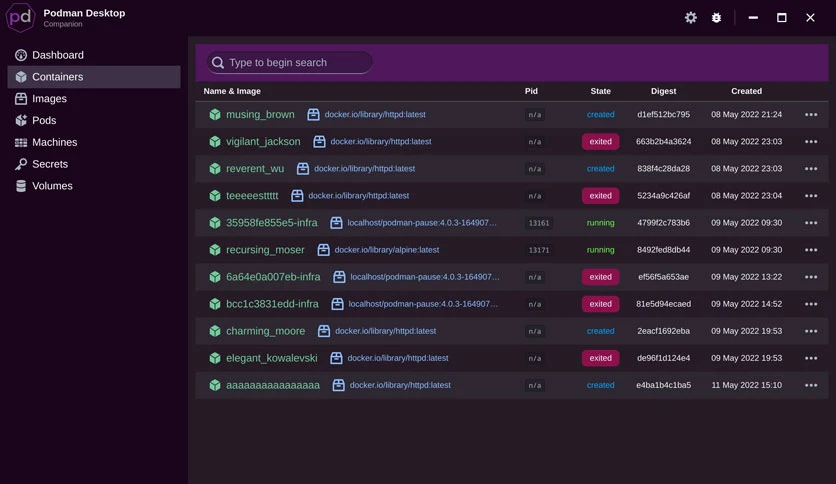
Task: Open the bug report icon
Action: [x=717, y=18]
